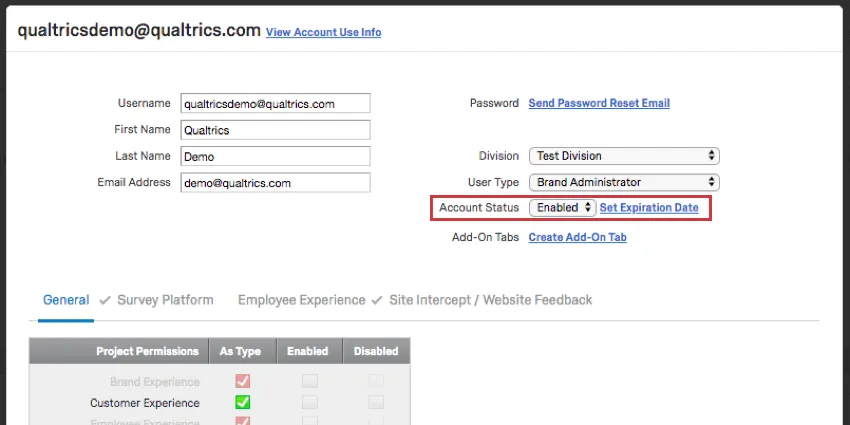850x425 pixels.
Task: Open the Employee Experience tab
Action: click(x=301, y=300)
